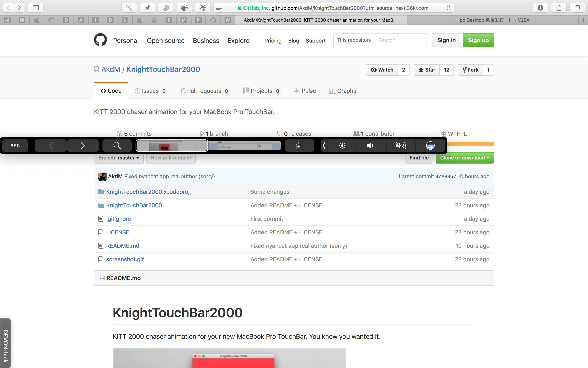Open the pinned tab labeled 搜
The height and width of the screenshot is (368, 588).
tap(7, 20)
